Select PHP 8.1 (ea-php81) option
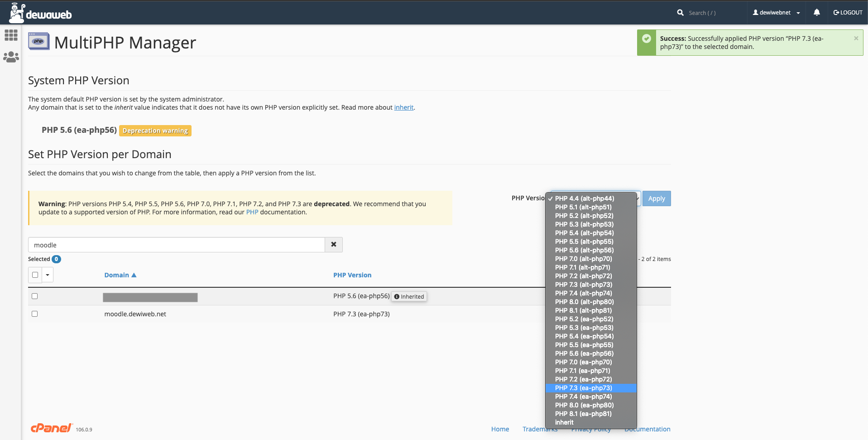 [591, 414]
